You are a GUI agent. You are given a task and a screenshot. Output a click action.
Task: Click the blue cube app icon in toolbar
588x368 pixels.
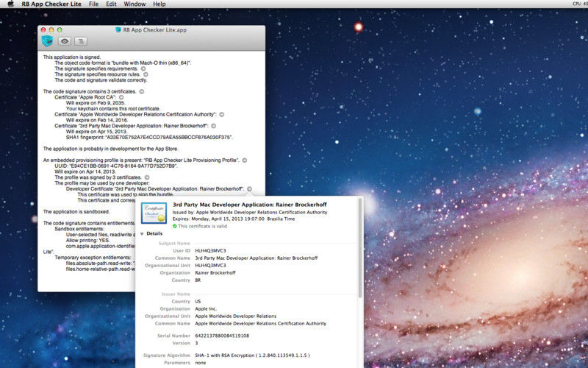tap(47, 41)
